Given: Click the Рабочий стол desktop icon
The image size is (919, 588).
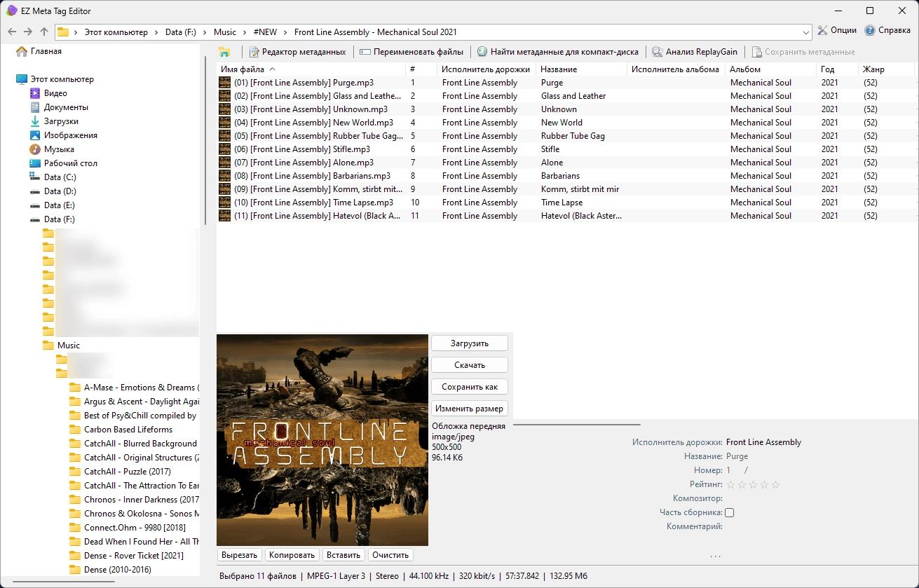Looking at the screenshot, I should (x=35, y=163).
